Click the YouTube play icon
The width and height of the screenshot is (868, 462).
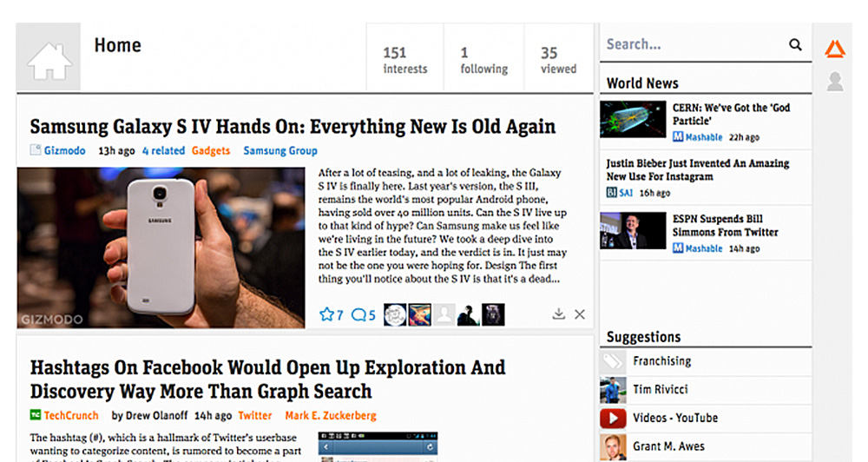[x=613, y=419]
